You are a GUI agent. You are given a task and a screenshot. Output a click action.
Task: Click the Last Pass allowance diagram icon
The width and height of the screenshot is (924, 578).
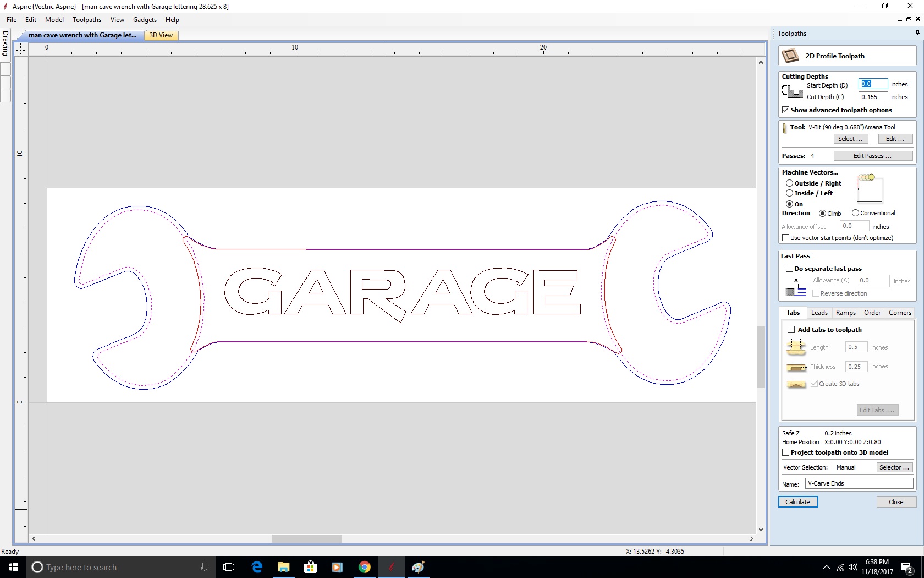[796, 287]
